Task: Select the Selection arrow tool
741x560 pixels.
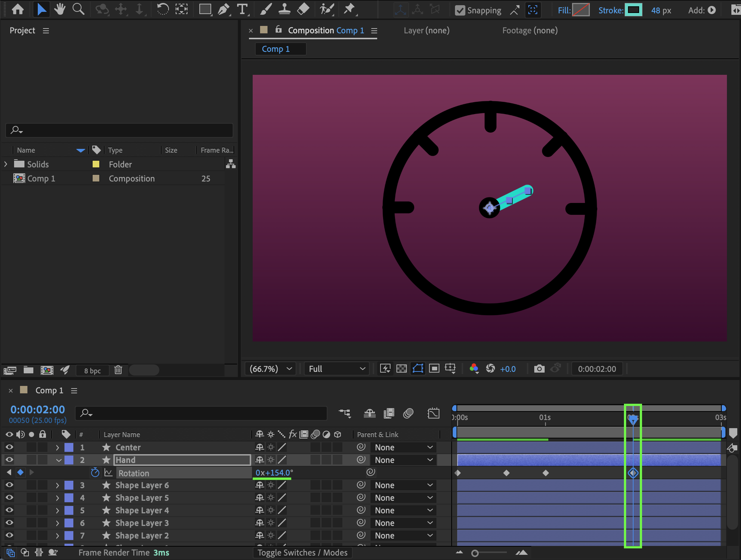Action: click(41, 9)
